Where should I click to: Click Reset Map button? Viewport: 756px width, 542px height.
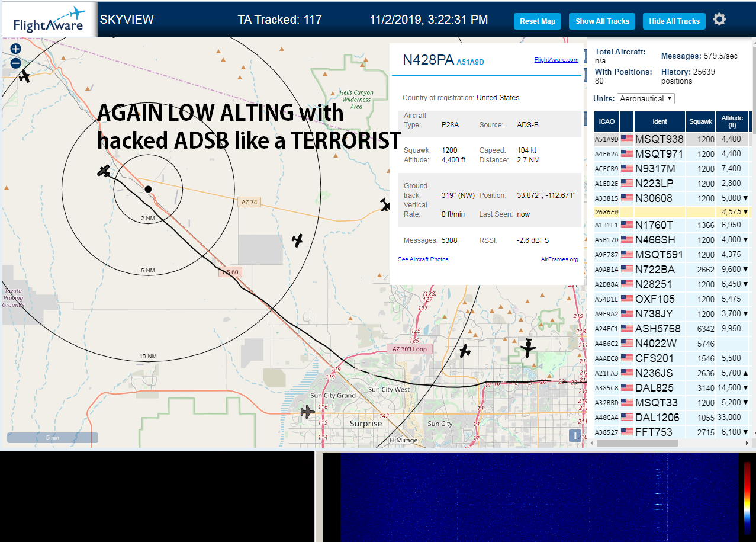pyautogui.click(x=538, y=21)
